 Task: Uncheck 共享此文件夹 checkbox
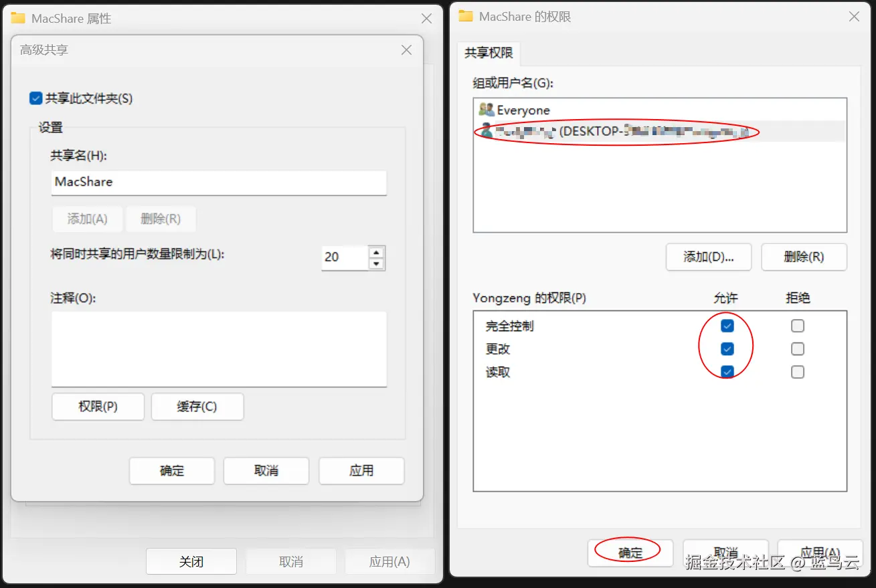point(35,98)
